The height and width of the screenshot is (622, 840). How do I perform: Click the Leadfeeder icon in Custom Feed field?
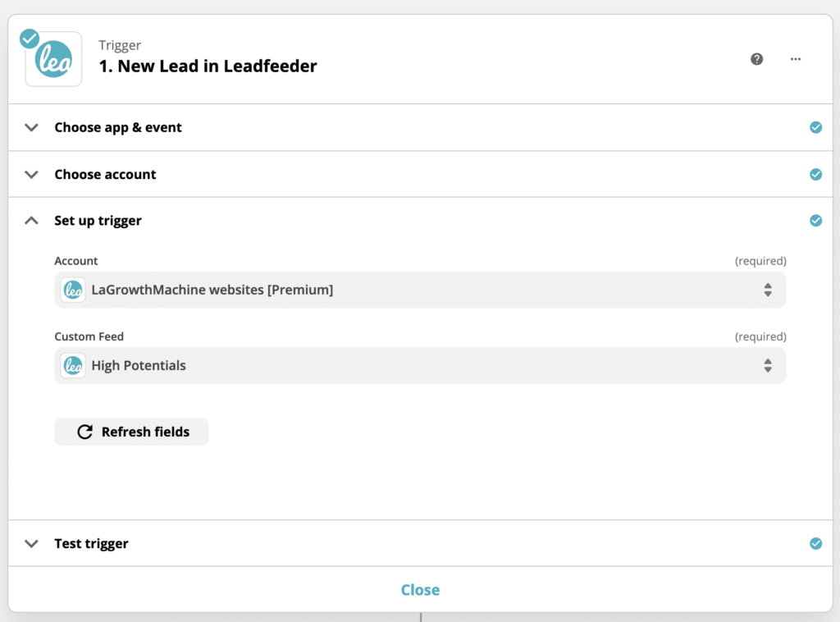click(73, 366)
